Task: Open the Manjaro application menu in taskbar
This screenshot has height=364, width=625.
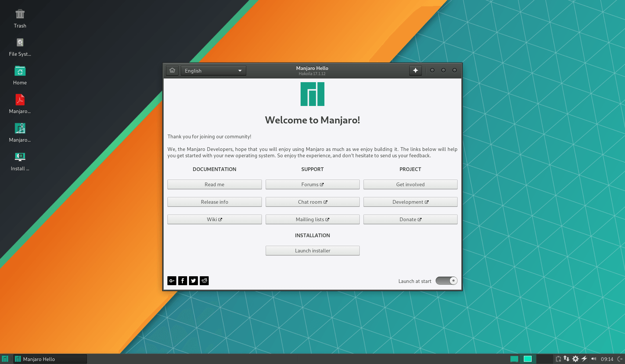Action: (x=5, y=359)
